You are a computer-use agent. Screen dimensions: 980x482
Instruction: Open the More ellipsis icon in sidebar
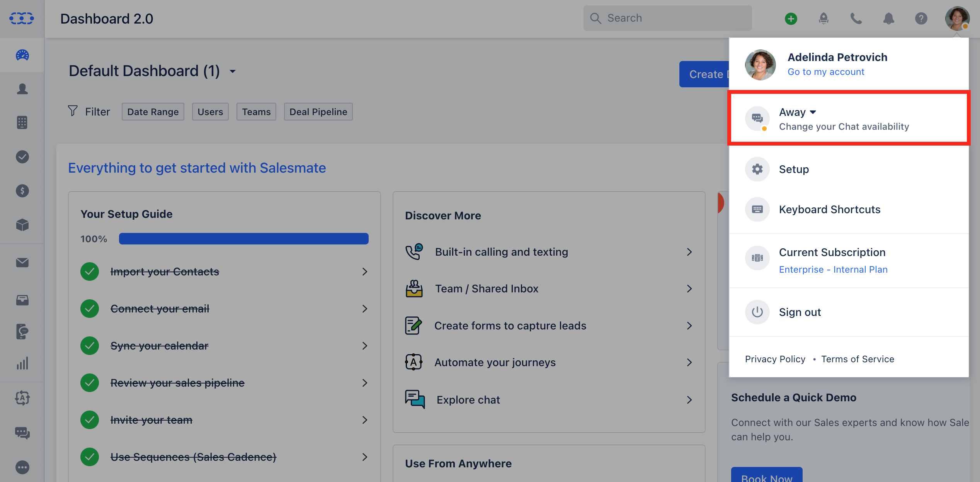(x=22, y=467)
